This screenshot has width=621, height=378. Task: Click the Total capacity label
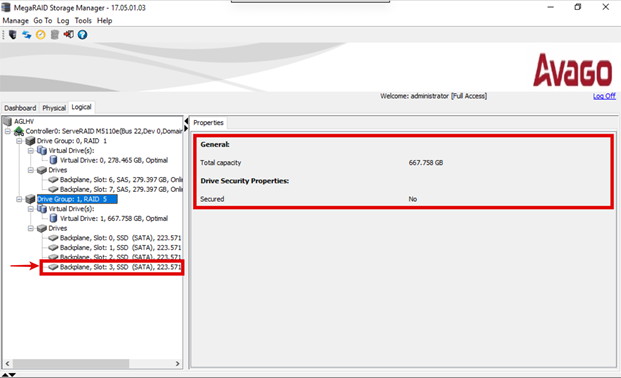pos(221,163)
